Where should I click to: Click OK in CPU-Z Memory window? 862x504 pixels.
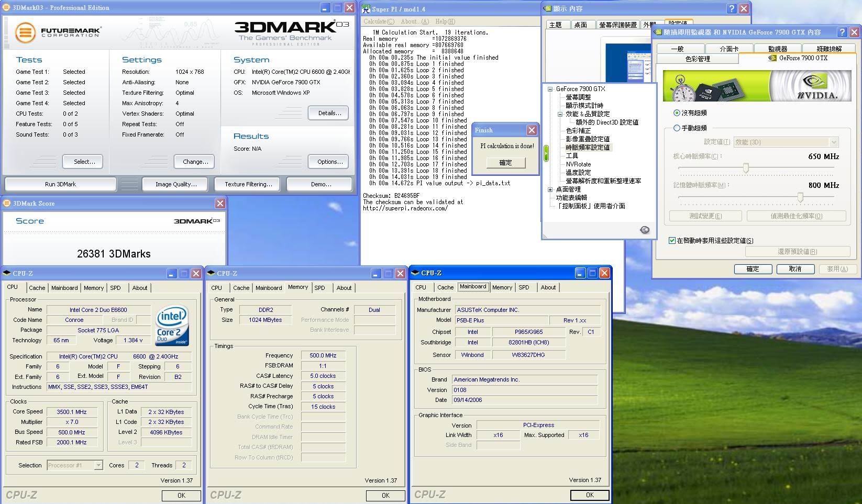(x=385, y=496)
